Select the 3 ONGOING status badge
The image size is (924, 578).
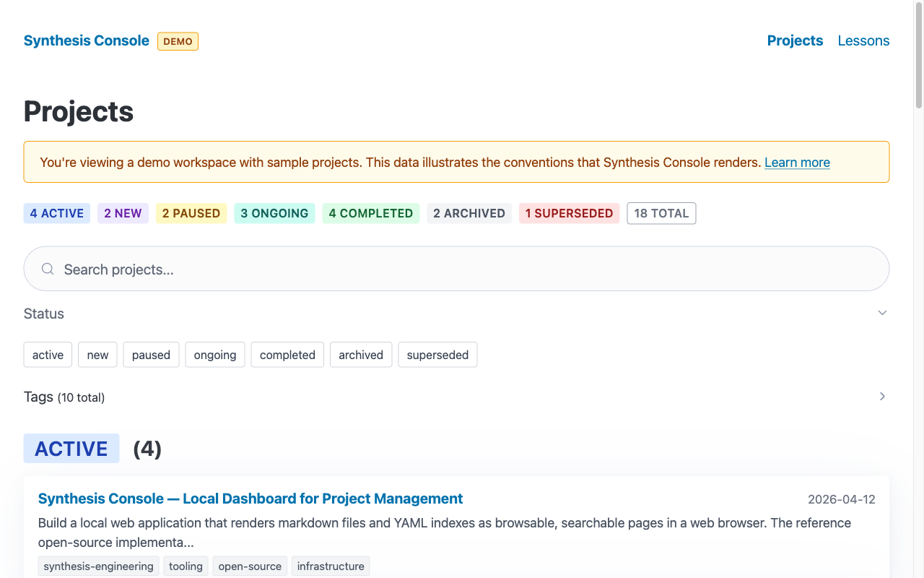274,213
